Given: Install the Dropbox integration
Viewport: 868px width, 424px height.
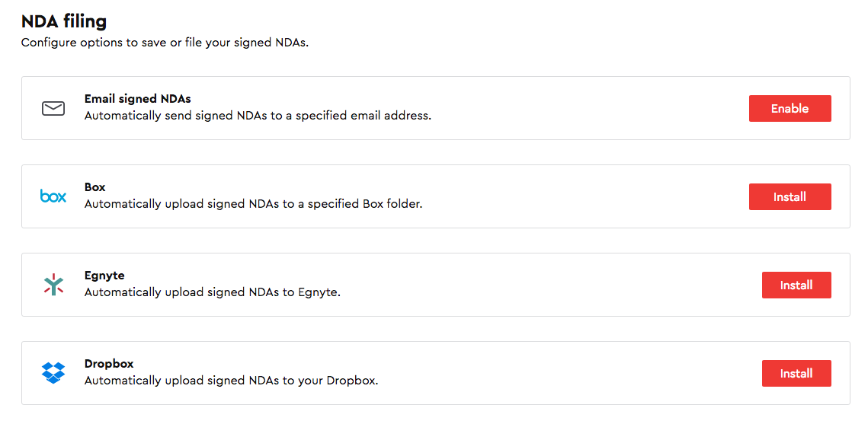Looking at the screenshot, I should (796, 373).
